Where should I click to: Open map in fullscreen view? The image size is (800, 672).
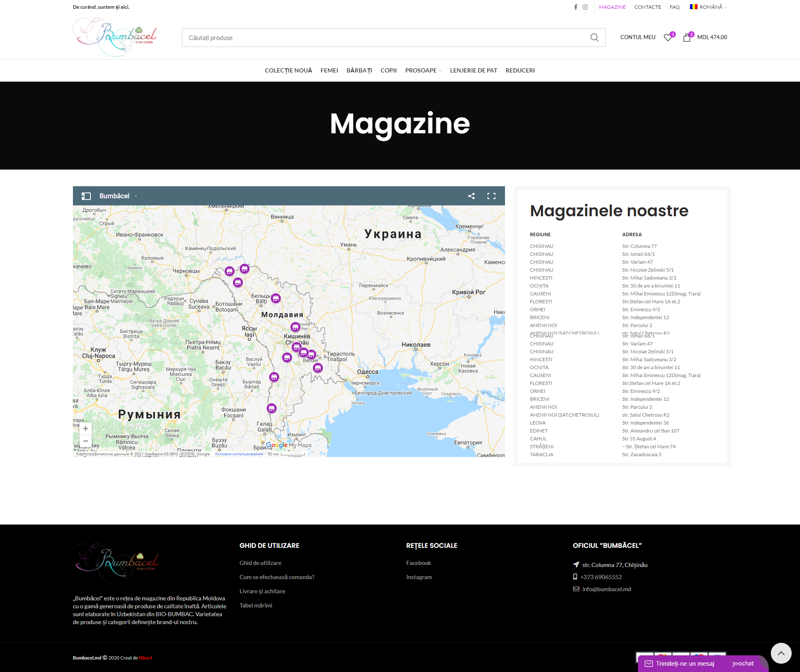[x=491, y=196]
